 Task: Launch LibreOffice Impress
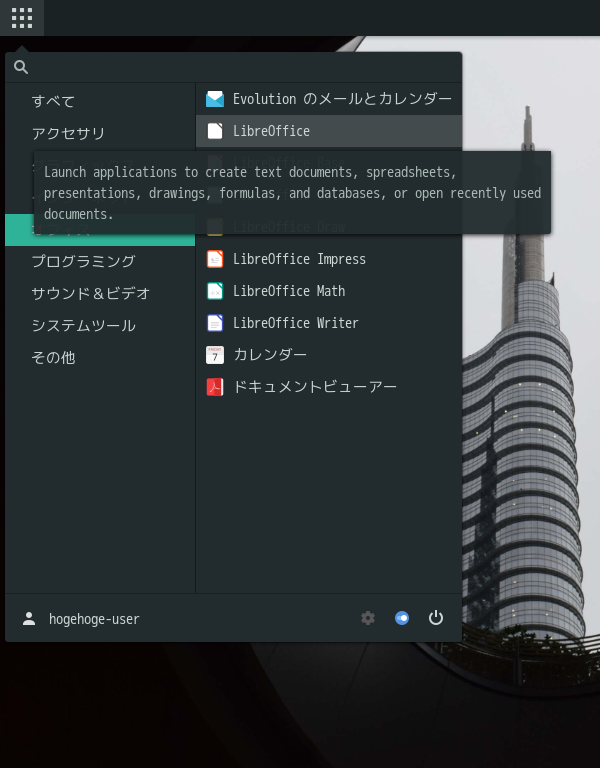click(329, 259)
